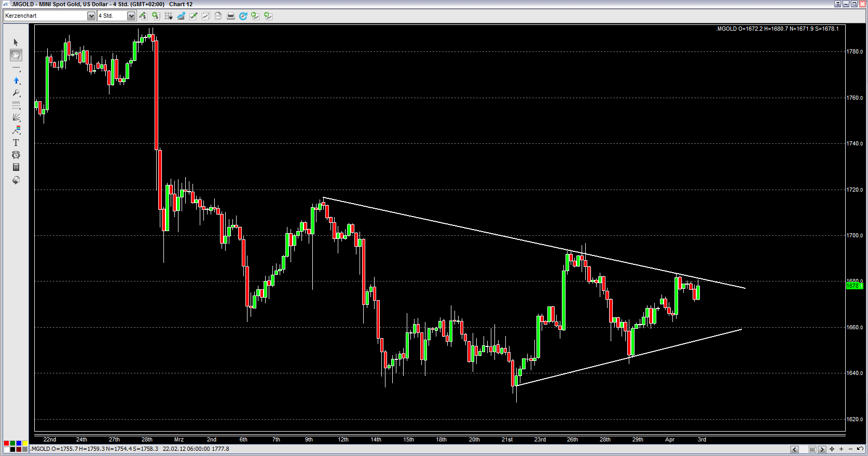868x456 pixels.
Task: Select the arrow pointer tool
Action: [x=16, y=43]
